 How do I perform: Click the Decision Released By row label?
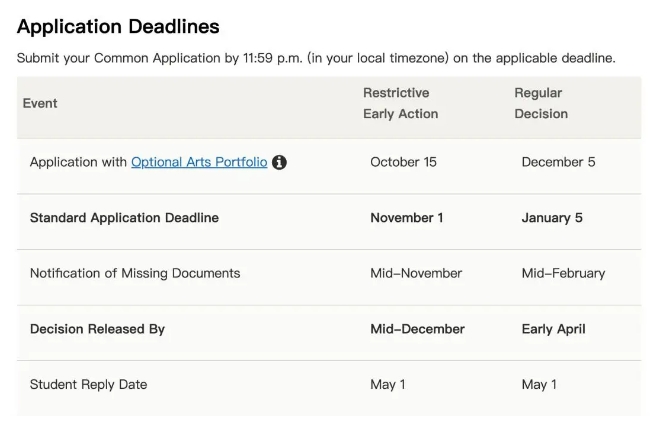coord(97,329)
